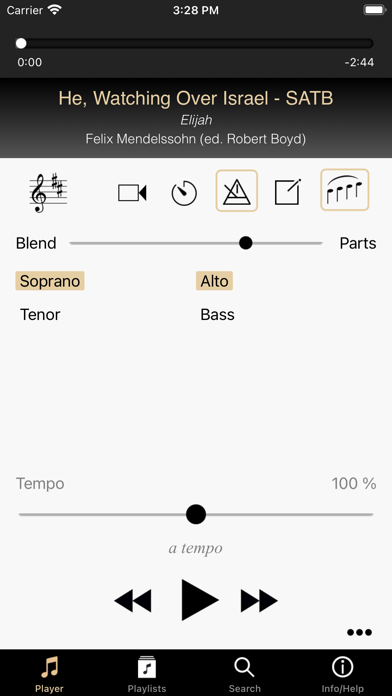The width and height of the screenshot is (392, 696).
Task: Deselect the Alto part
Action: pos(214,281)
